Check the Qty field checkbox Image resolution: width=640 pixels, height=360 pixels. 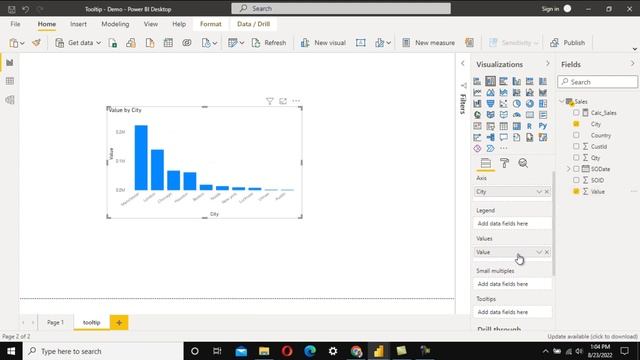[x=576, y=158]
